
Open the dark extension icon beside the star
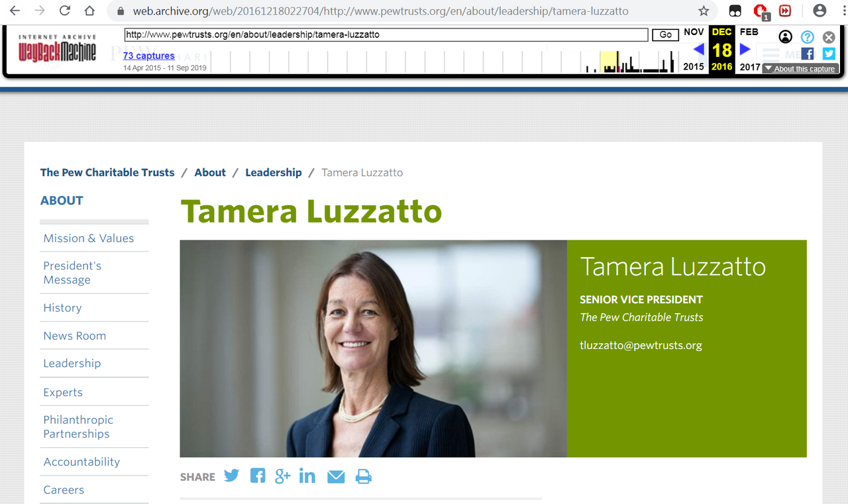[735, 11]
